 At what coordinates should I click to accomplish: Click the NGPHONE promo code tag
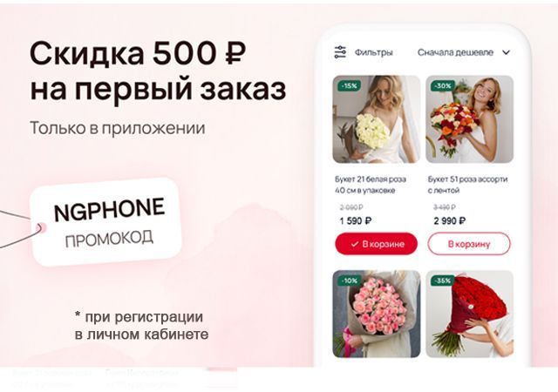(x=106, y=221)
